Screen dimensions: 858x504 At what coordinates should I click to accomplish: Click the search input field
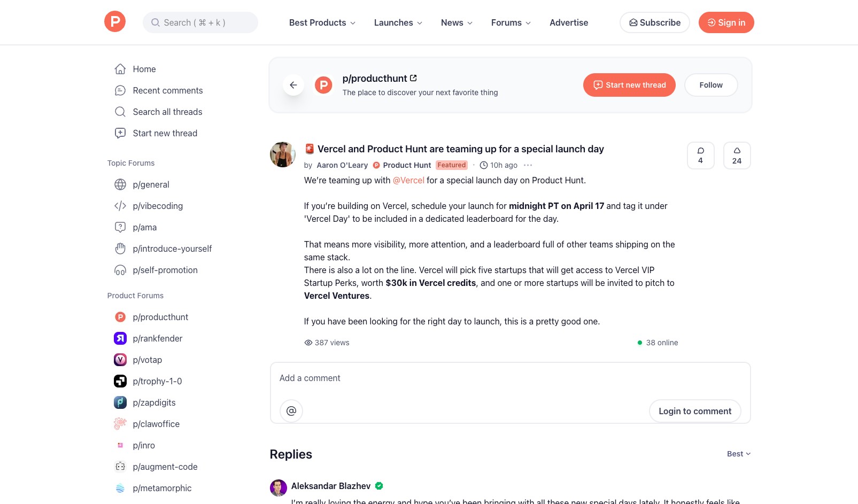coord(200,22)
